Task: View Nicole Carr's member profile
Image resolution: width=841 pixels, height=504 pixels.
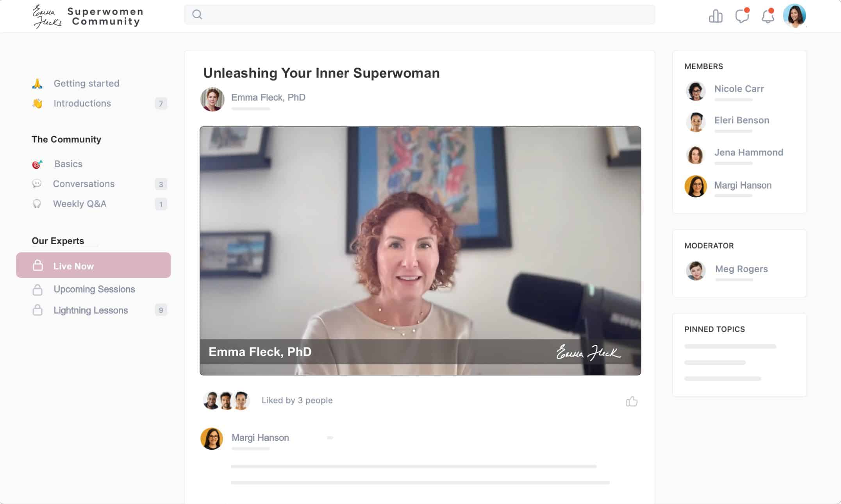Action: 739,89
